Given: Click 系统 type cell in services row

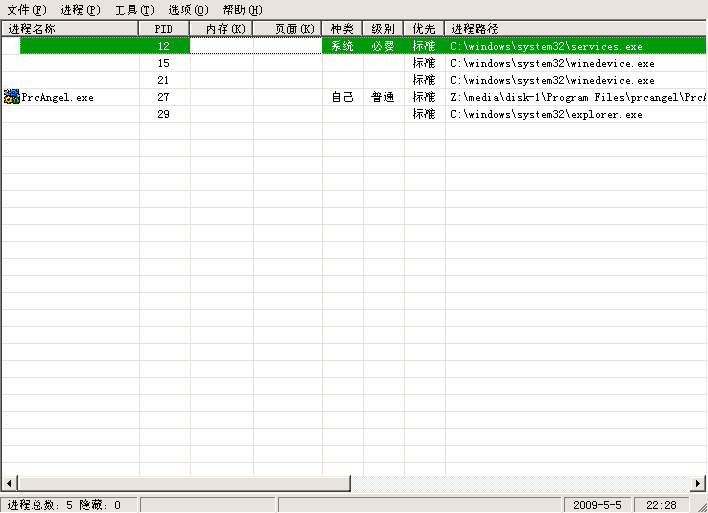Looking at the screenshot, I should 342,46.
